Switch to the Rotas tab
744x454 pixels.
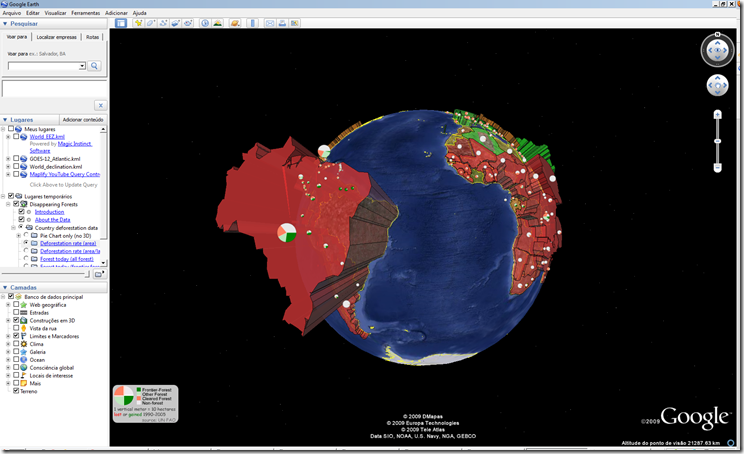point(93,37)
